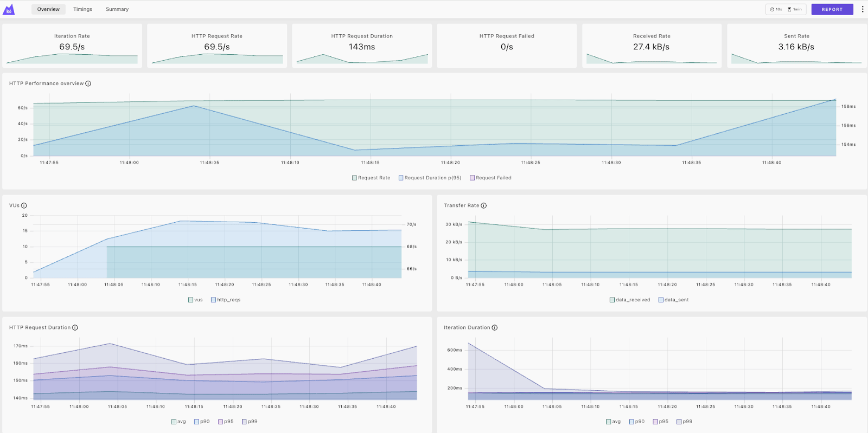Click the REPORT button

tap(832, 9)
